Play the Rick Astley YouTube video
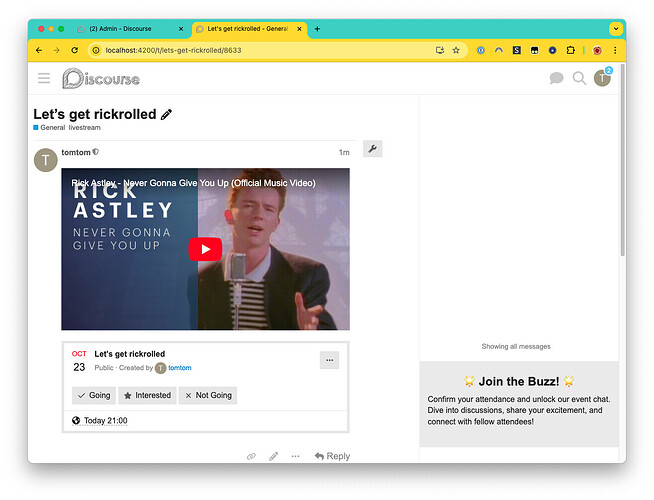 click(x=205, y=249)
